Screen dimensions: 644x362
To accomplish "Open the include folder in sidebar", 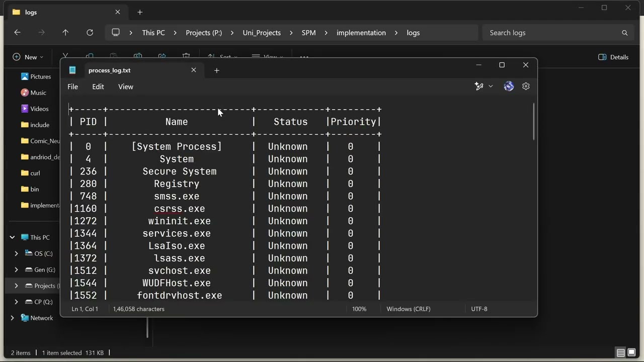I will point(35,125).
